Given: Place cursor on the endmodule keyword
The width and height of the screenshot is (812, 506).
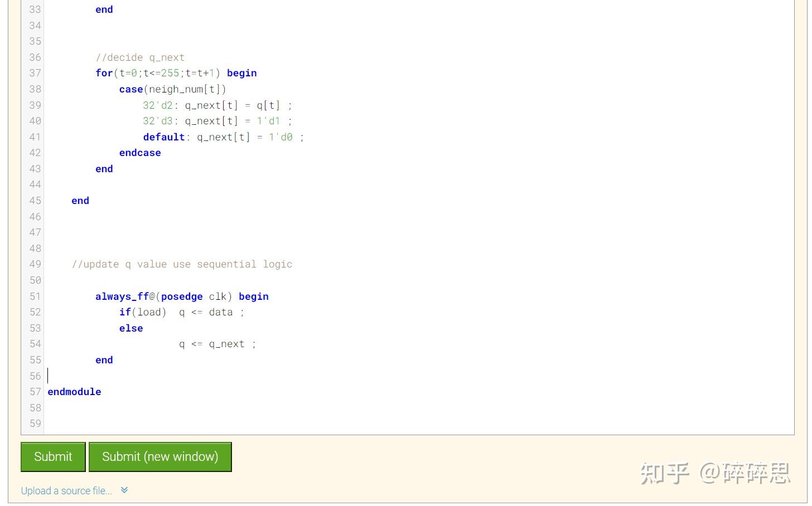Looking at the screenshot, I should pos(74,392).
